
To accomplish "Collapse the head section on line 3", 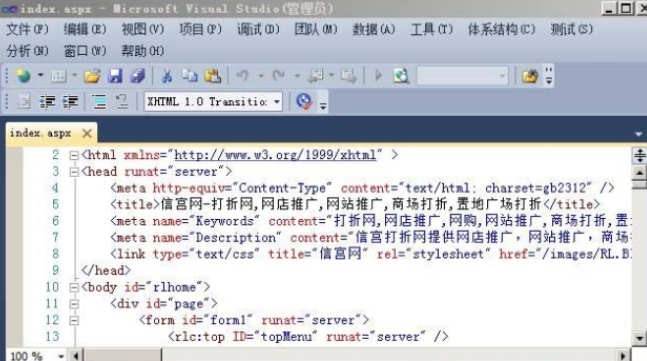I will pos(74,172).
